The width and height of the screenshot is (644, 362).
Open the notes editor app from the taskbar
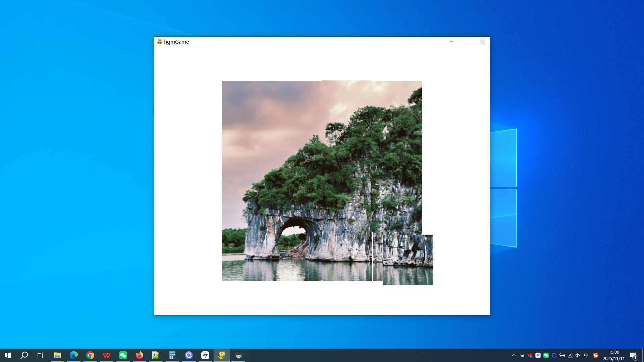156,356
